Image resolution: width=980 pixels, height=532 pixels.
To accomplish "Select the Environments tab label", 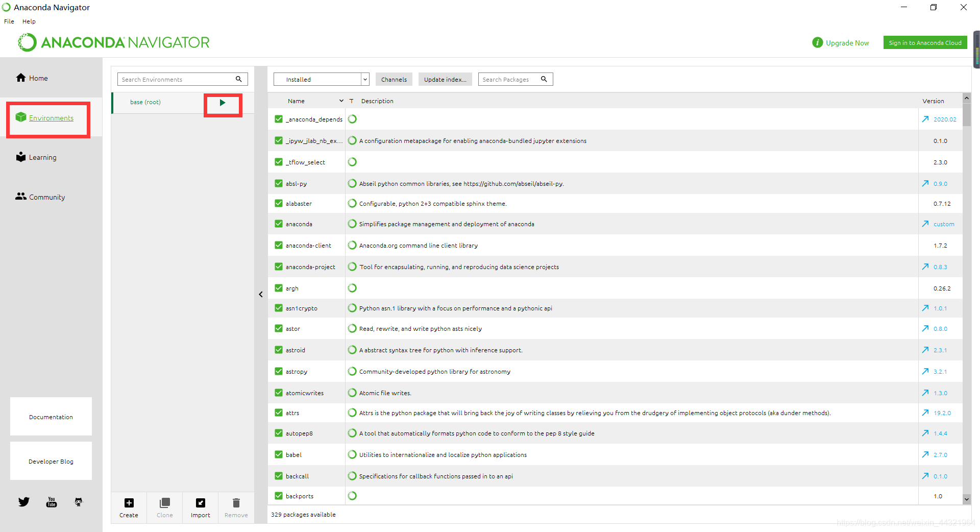I will (x=51, y=118).
